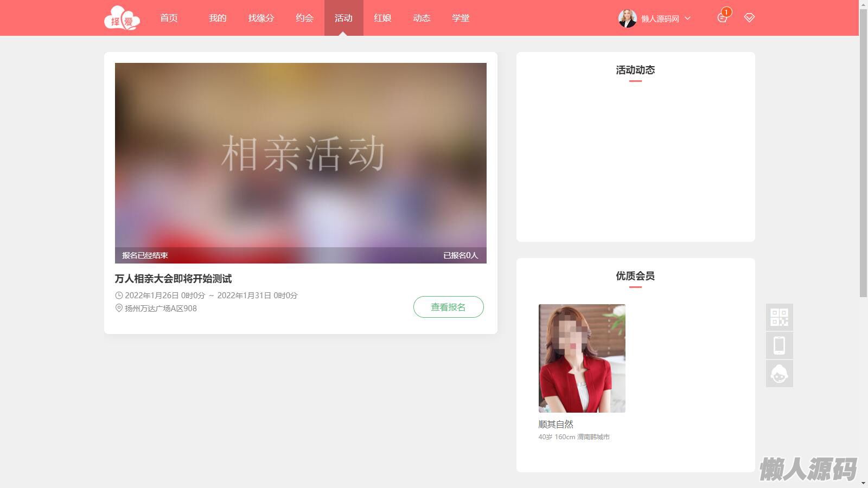Viewport: 868px width, 488px height.
Task: Open the 找缘分 navigation item
Action: [x=261, y=18]
